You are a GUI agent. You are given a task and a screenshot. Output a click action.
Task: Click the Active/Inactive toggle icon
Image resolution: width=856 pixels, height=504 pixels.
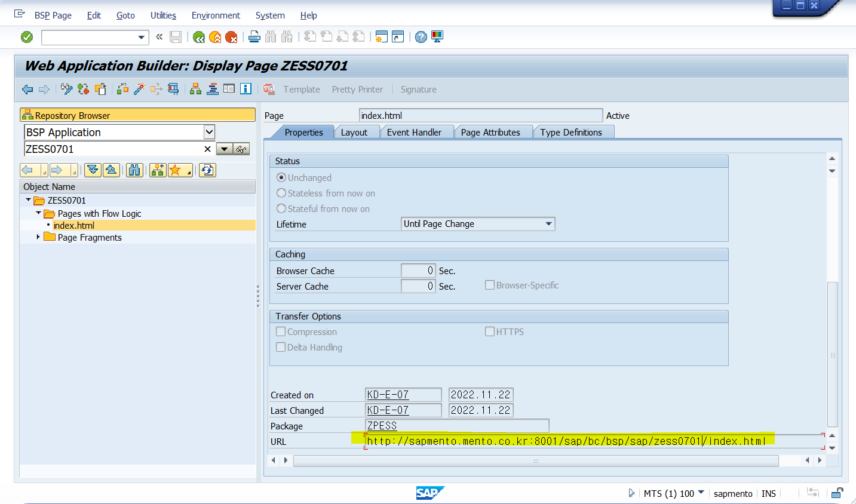click(83, 89)
